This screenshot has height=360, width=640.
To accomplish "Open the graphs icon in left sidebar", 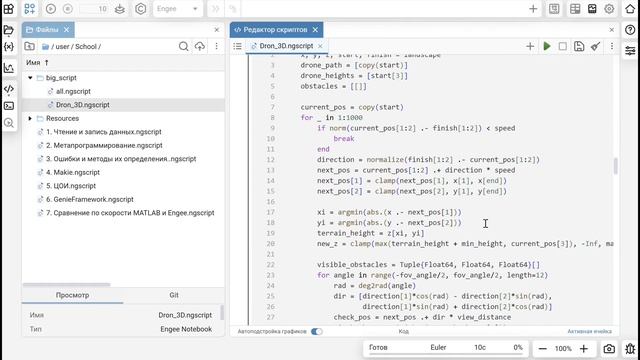I will [x=9, y=68].
